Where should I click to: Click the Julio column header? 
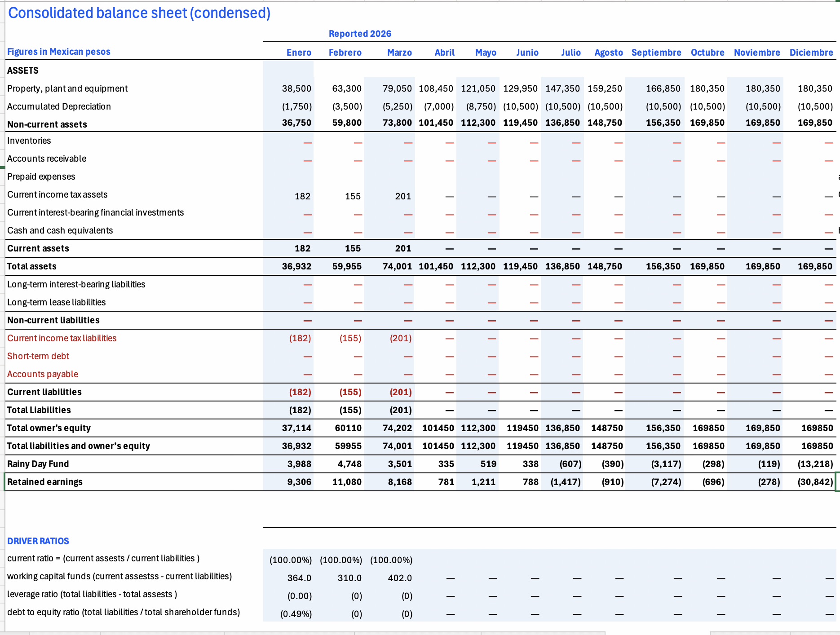[571, 53]
